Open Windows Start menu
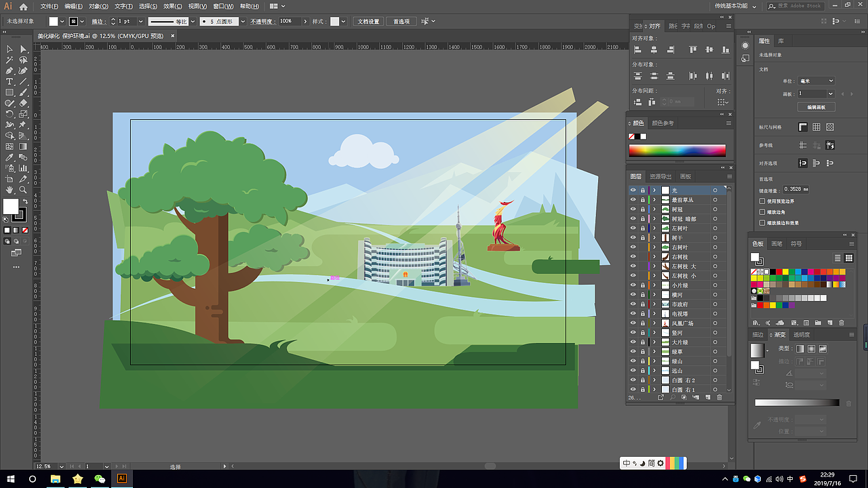This screenshot has width=868, height=488. click(x=9, y=479)
